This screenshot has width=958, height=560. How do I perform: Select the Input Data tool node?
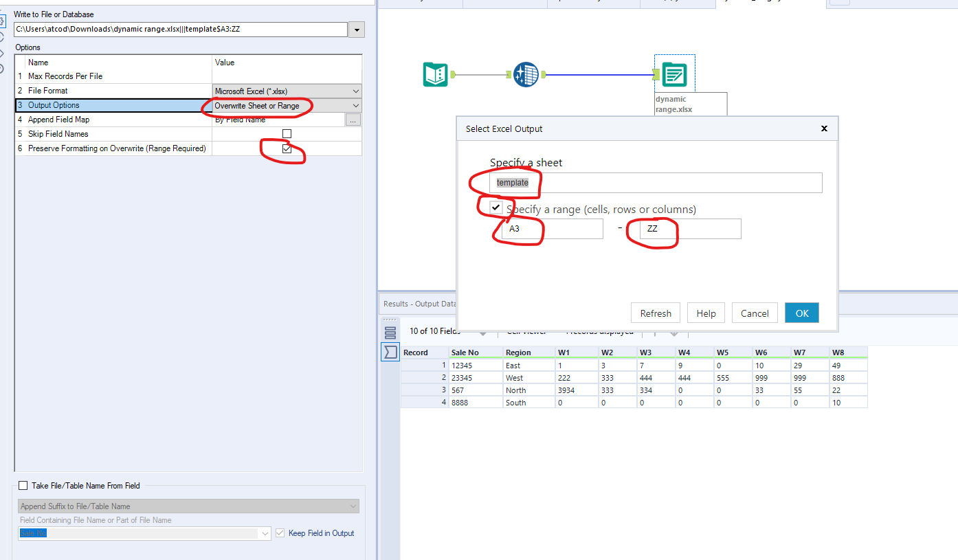pos(436,74)
